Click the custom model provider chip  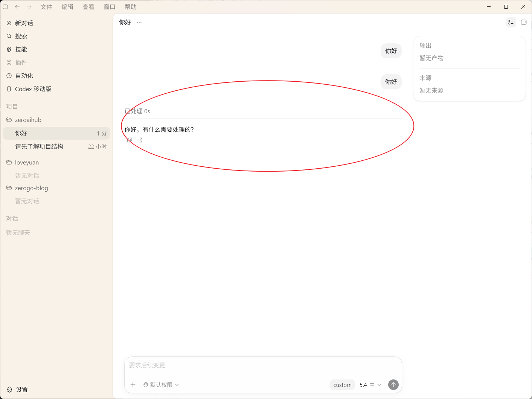click(342, 385)
